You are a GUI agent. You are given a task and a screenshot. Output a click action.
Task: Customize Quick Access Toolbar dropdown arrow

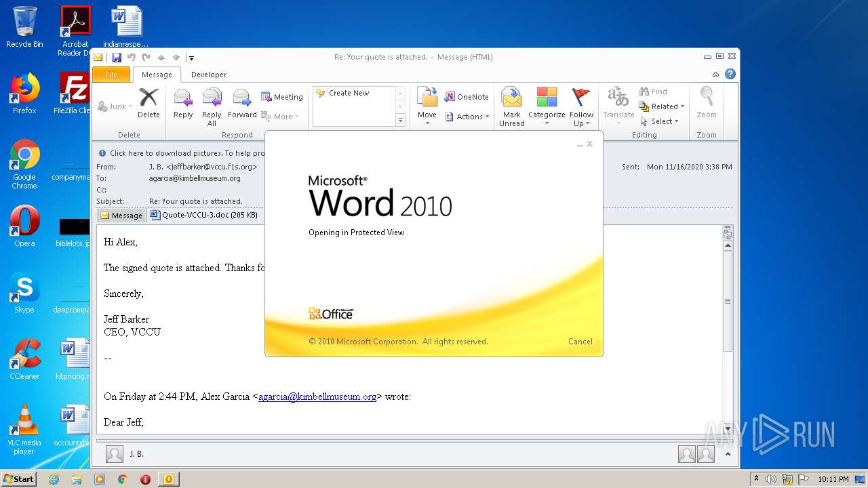coord(191,58)
